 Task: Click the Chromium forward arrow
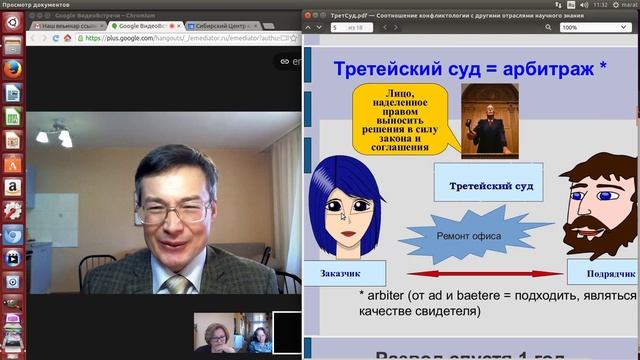coord(44,38)
